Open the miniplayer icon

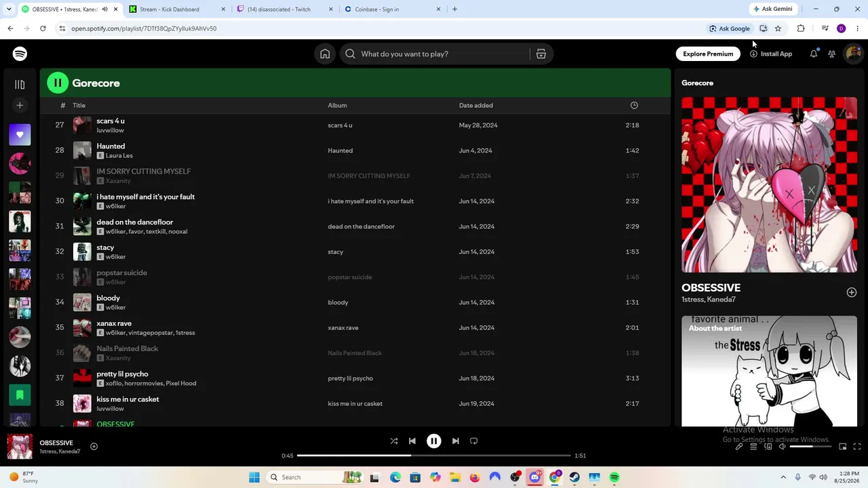pos(843,447)
